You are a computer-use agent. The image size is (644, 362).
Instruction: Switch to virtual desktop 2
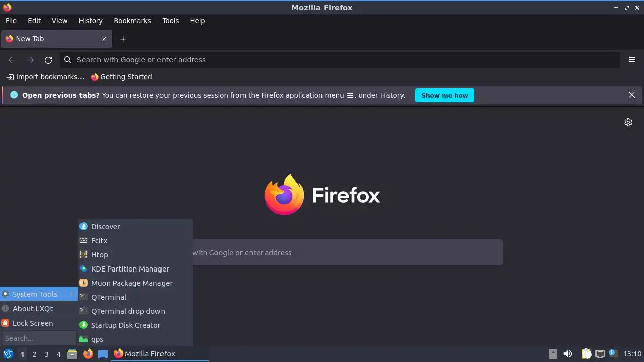34,354
